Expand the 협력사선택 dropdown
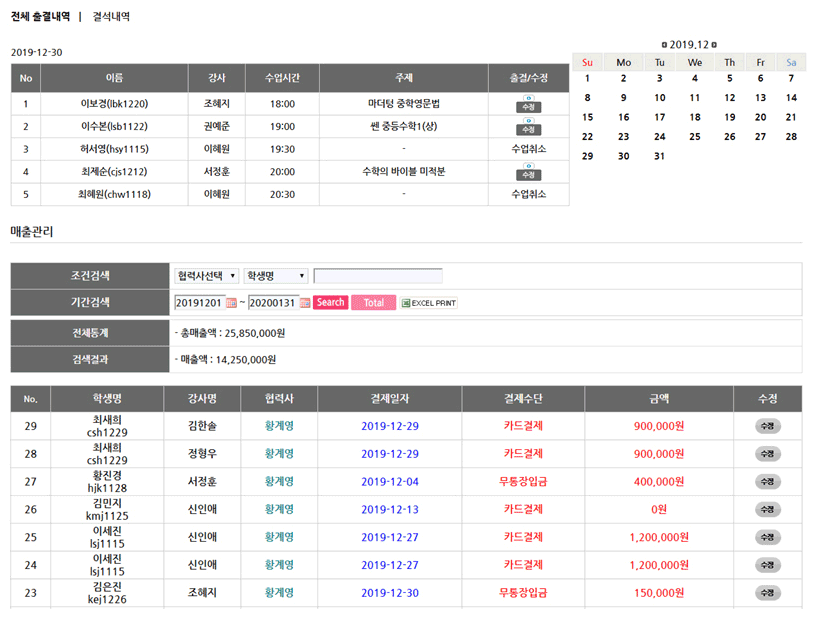 pos(207,276)
